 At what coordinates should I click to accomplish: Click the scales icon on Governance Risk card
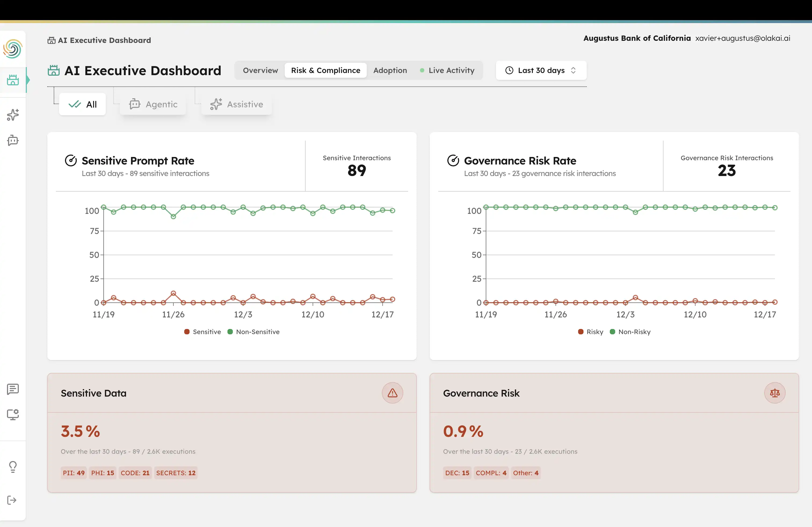point(775,393)
